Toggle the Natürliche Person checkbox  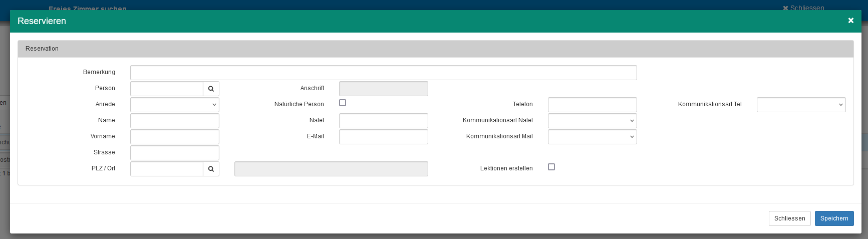[343, 103]
